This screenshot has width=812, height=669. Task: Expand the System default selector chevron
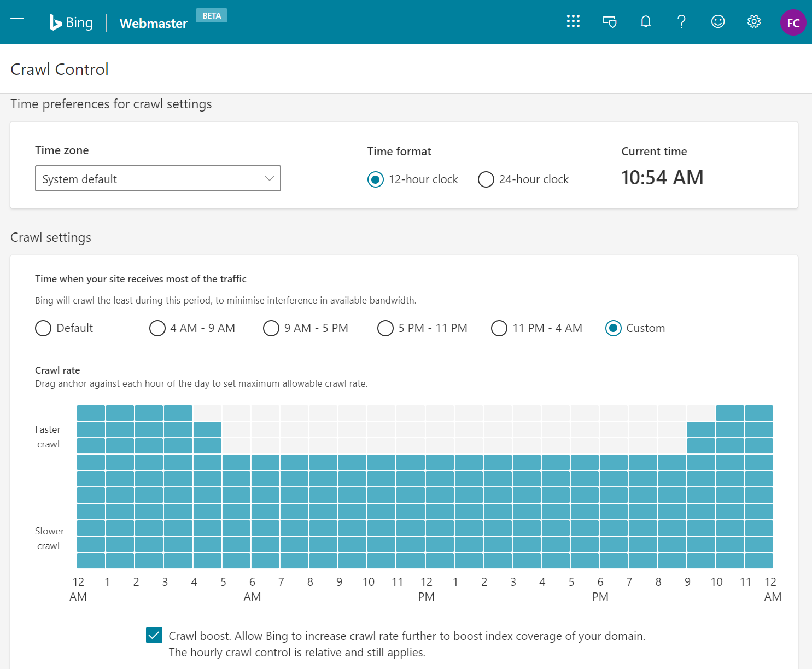point(268,178)
